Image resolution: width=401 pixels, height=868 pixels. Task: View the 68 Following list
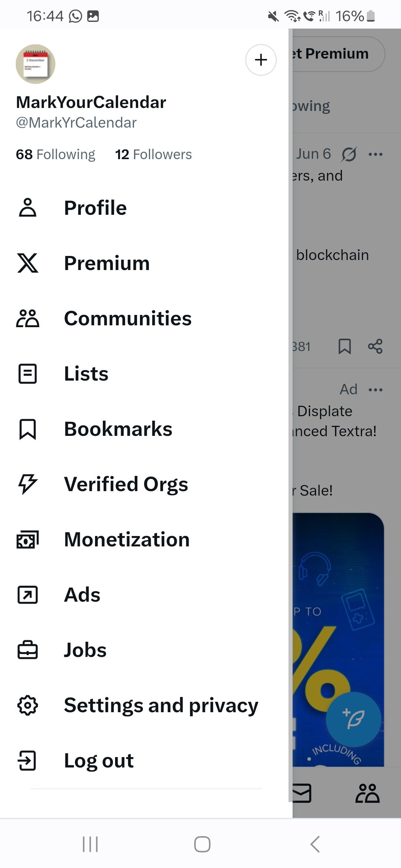55,154
